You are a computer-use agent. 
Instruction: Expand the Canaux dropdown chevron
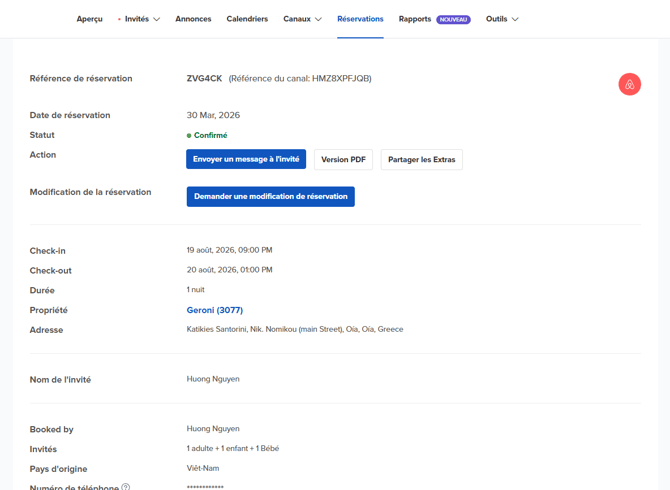click(318, 19)
